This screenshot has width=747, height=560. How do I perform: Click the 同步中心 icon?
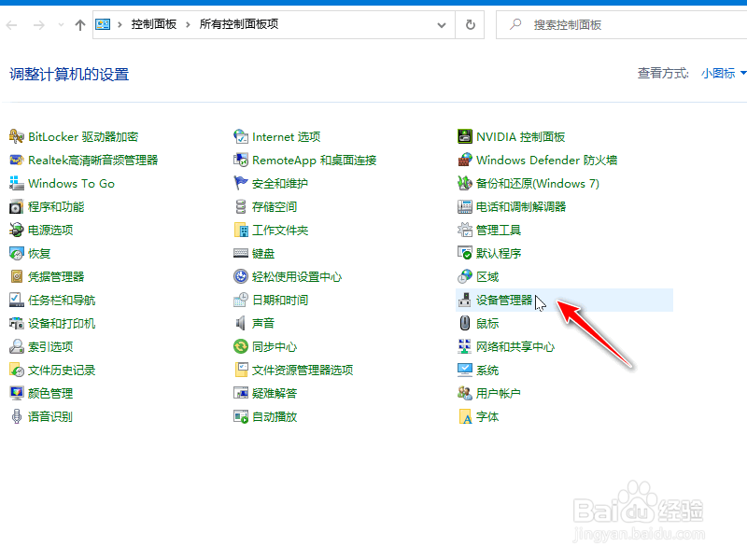[x=241, y=346]
